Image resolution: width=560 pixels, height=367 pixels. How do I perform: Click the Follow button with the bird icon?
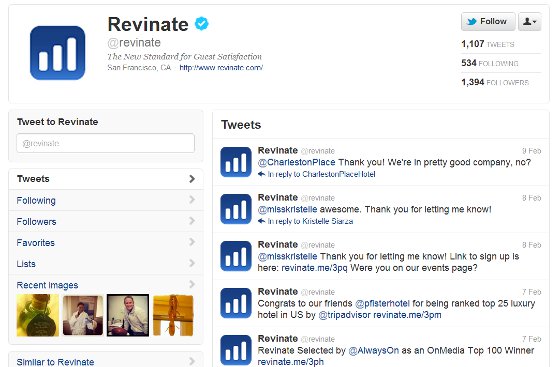488,21
